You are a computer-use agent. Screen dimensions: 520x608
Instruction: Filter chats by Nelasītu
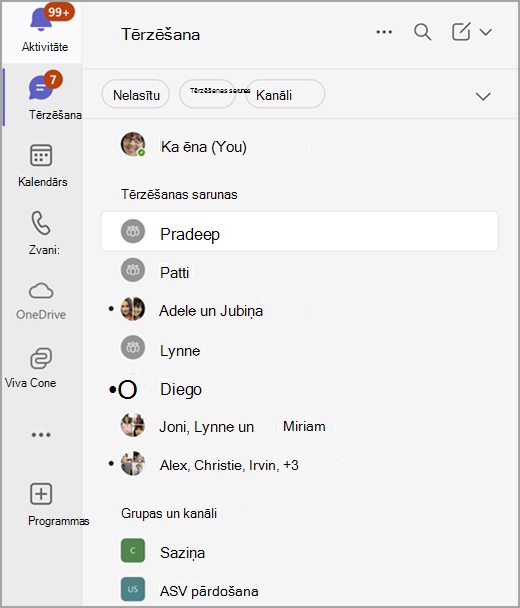[136, 94]
